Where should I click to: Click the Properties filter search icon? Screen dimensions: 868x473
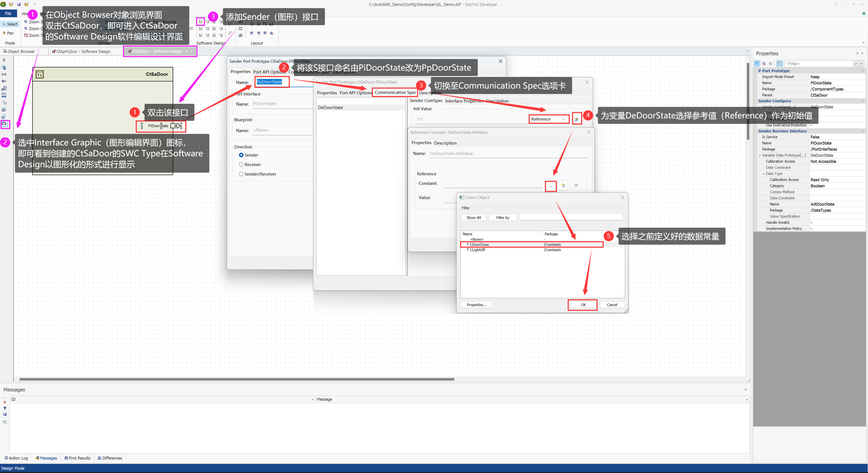click(x=855, y=64)
